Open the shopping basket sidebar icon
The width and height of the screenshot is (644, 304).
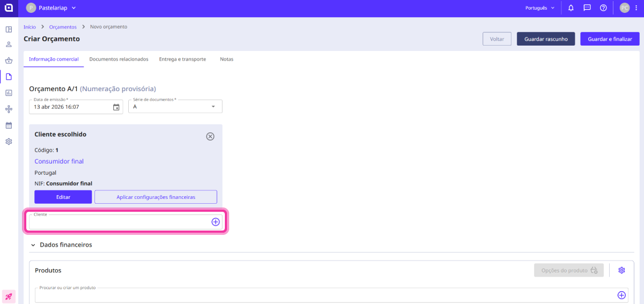[x=9, y=61]
